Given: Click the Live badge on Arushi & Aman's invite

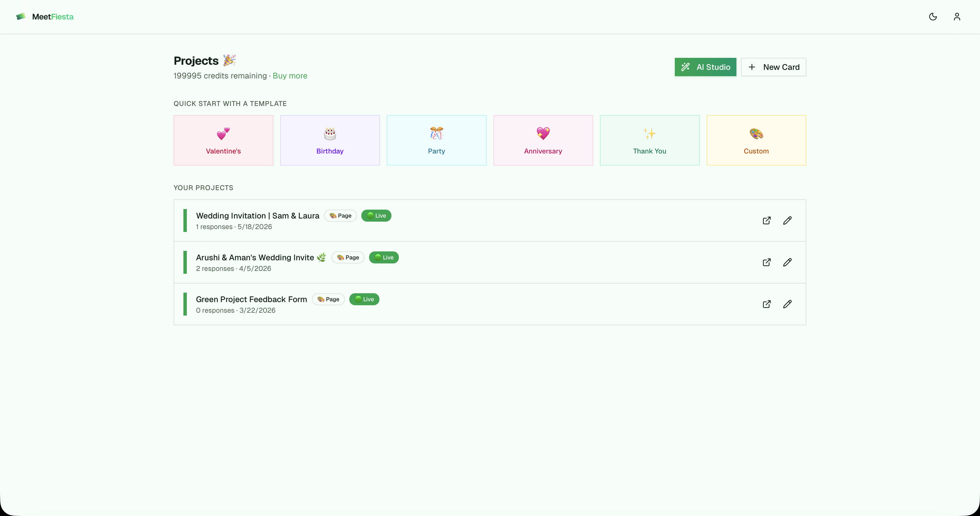Looking at the screenshot, I should pos(384,257).
